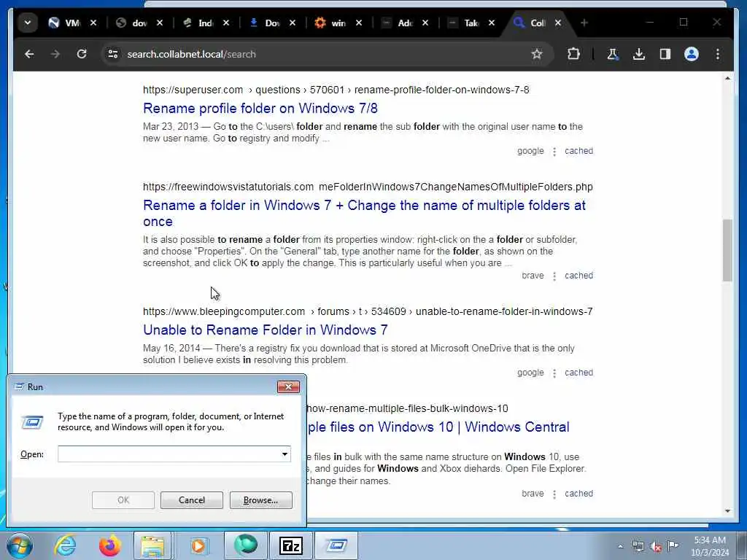This screenshot has height=560, width=747.
Task: Open the profile avatar menu
Action: coord(692,54)
